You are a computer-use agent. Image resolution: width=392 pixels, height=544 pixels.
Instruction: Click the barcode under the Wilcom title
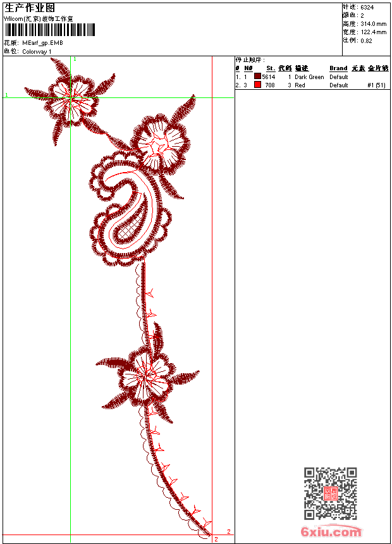[x=49, y=30]
